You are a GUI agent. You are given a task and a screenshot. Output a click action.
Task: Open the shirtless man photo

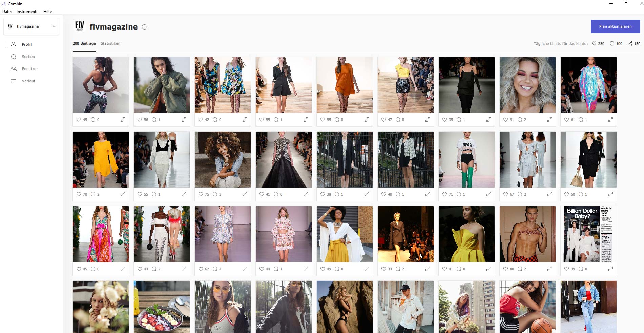pyautogui.click(x=528, y=234)
